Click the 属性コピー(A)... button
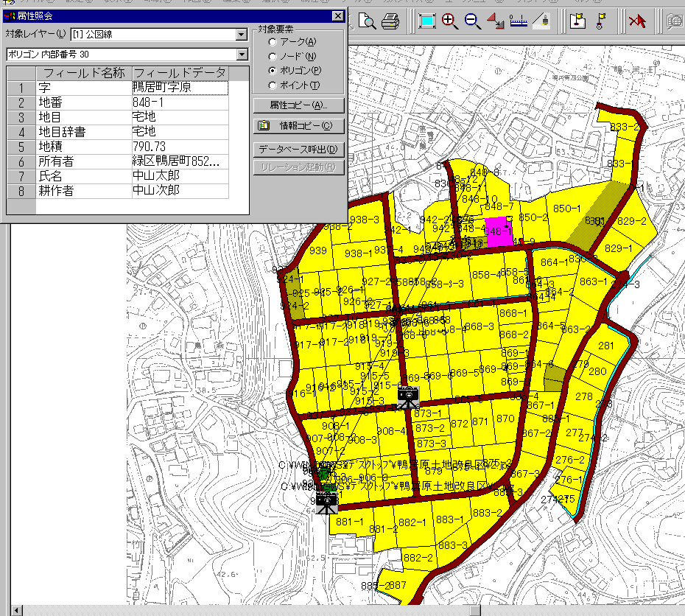Screen dimensions: 685x616 click(298, 105)
